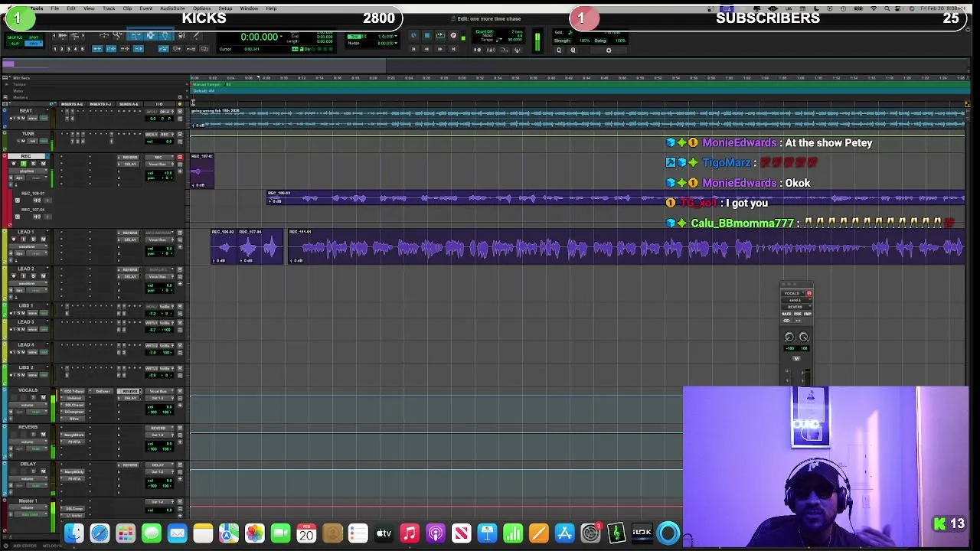Open Messages from the Dock
The height and width of the screenshot is (551, 980).
152,533
